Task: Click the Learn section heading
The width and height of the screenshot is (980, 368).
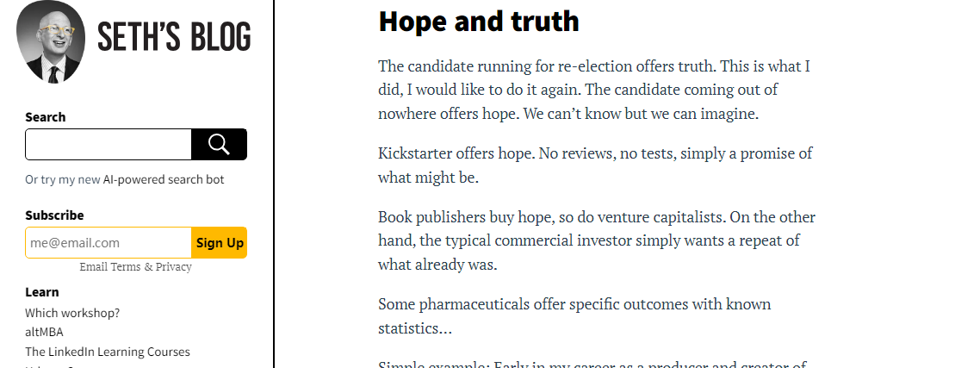Action: pyautogui.click(x=42, y=292)
